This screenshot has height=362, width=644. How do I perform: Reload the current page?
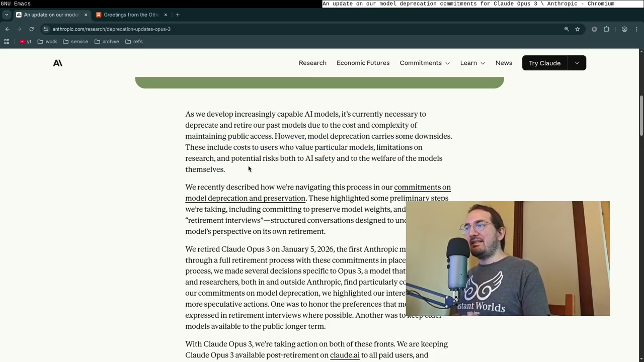[31, 29]
